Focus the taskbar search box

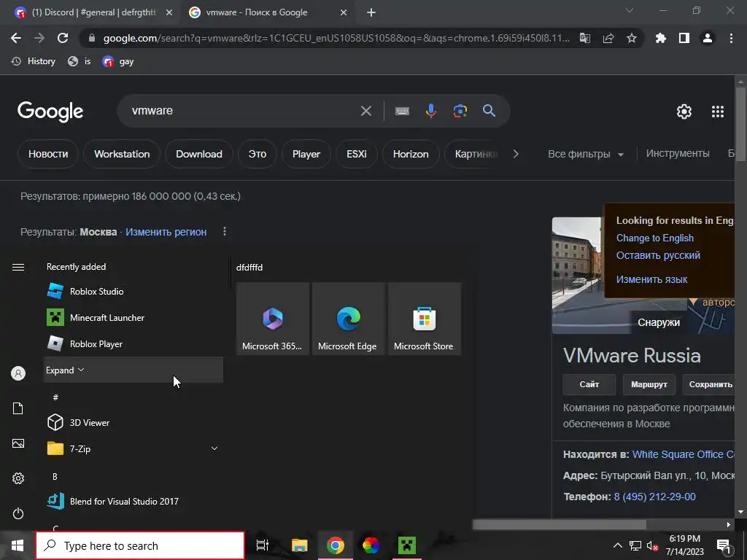(x=140, y=545)
